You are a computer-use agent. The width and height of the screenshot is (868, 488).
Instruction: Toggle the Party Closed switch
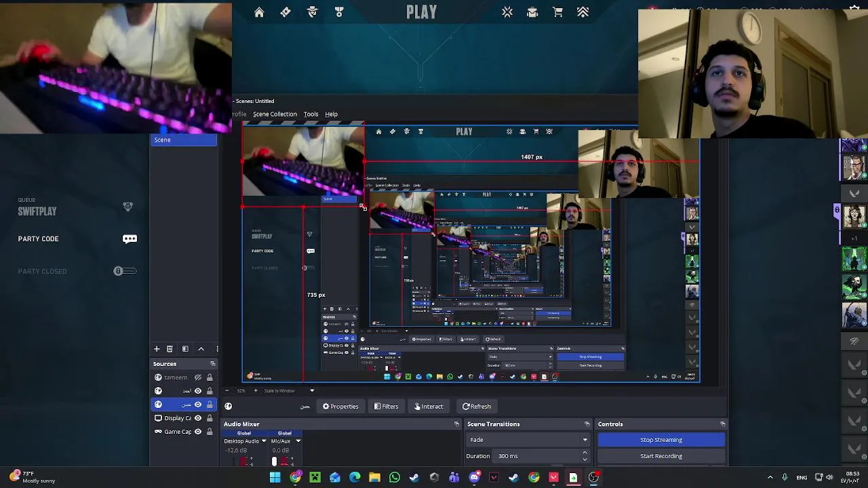(125, 271)
